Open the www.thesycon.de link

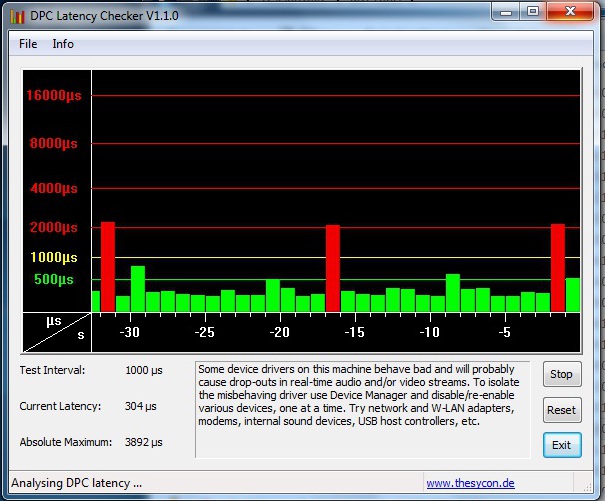(470, 483)
